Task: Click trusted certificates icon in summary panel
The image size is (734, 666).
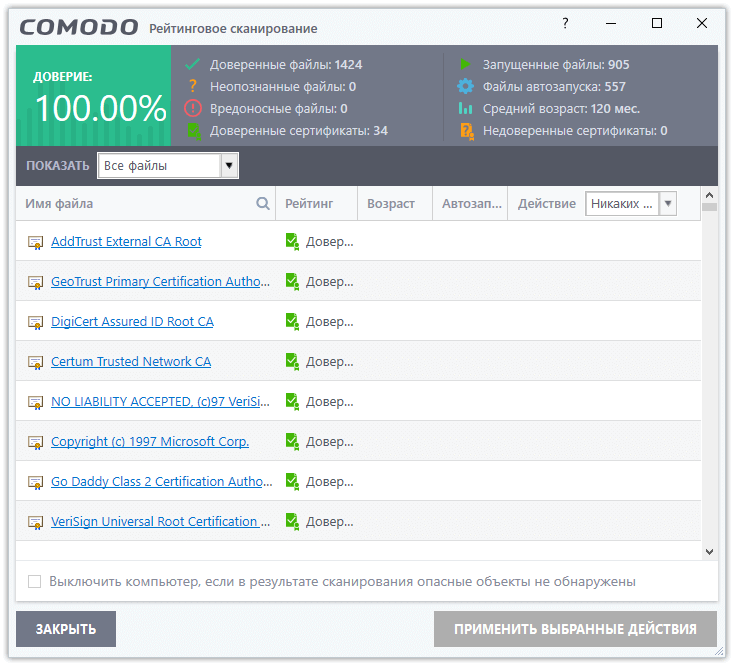Action: [x=194, y=132]
